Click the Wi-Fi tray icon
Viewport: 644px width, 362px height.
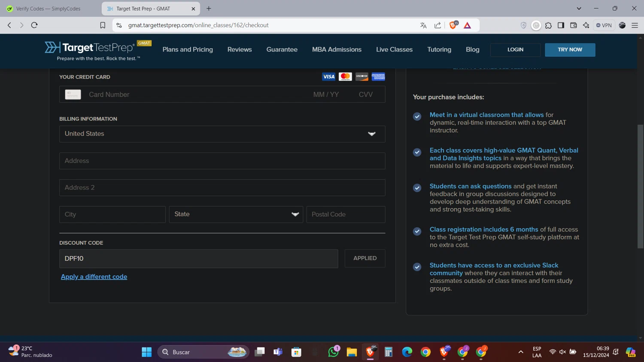point(553,352)
